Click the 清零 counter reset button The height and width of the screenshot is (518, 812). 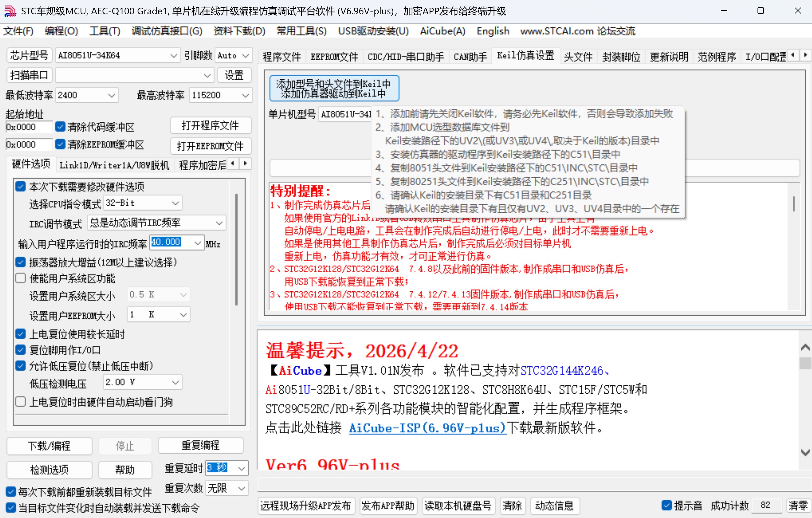point(798,505)
